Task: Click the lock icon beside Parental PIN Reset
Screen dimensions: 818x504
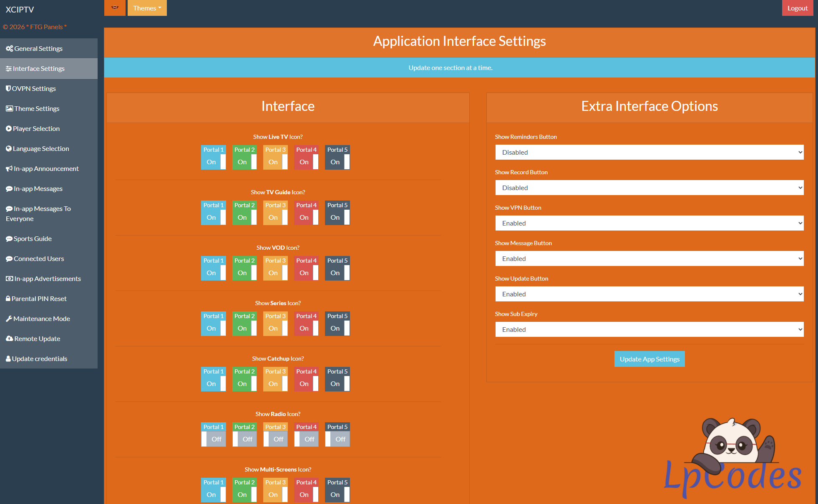Action: pos(8,299)
